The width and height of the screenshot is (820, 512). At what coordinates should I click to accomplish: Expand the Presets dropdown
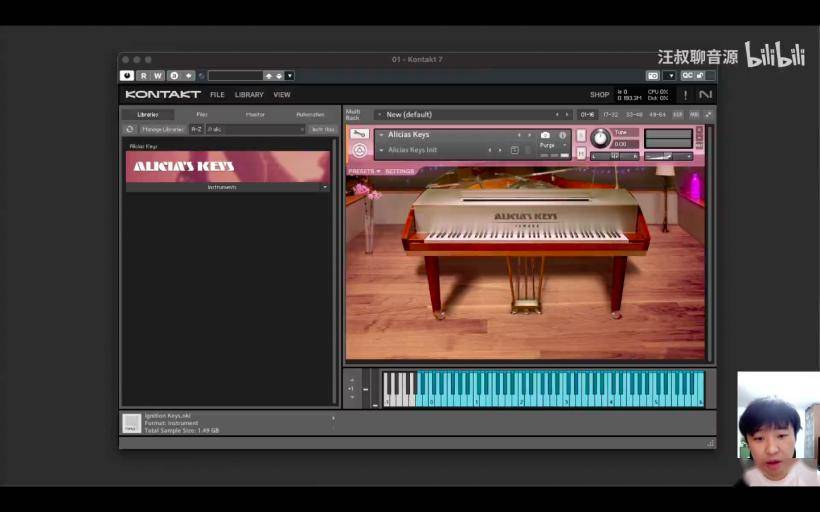pos(364,171)
